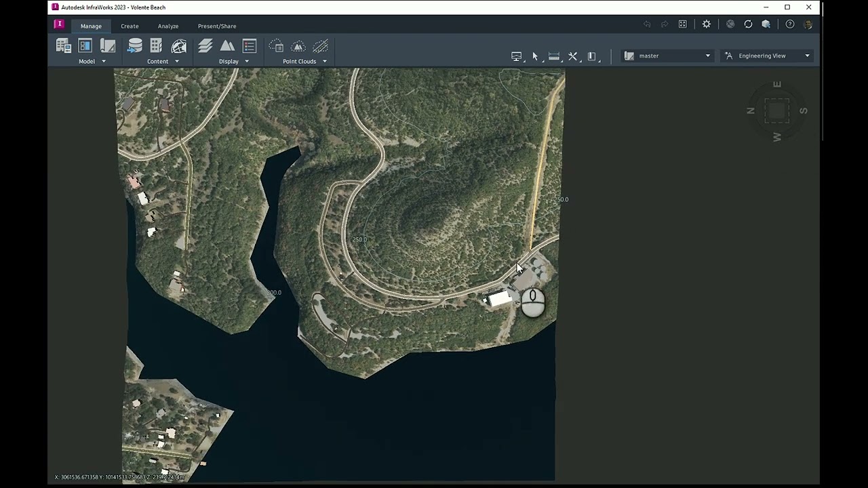Open the Data Sources icon
The image size is (868, 488).
(135, 46)
